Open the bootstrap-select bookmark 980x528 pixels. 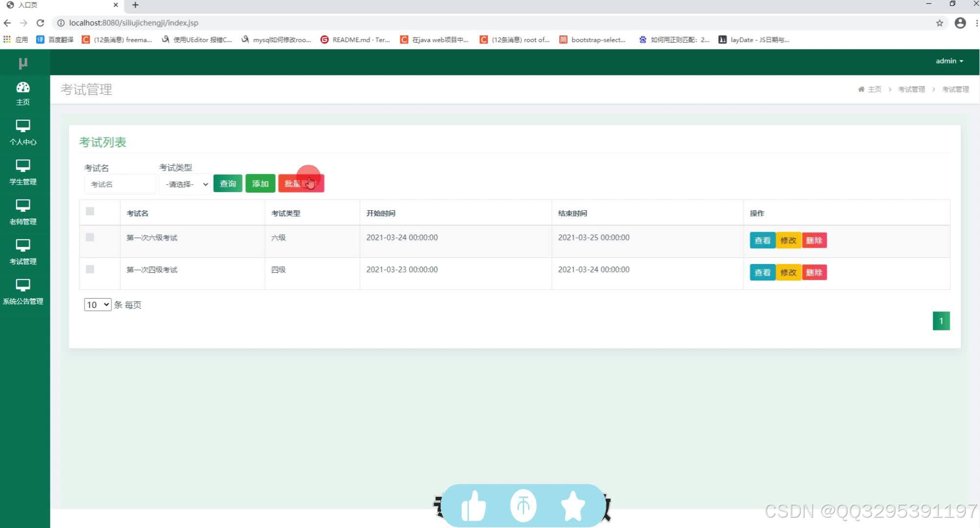point(593,40)
